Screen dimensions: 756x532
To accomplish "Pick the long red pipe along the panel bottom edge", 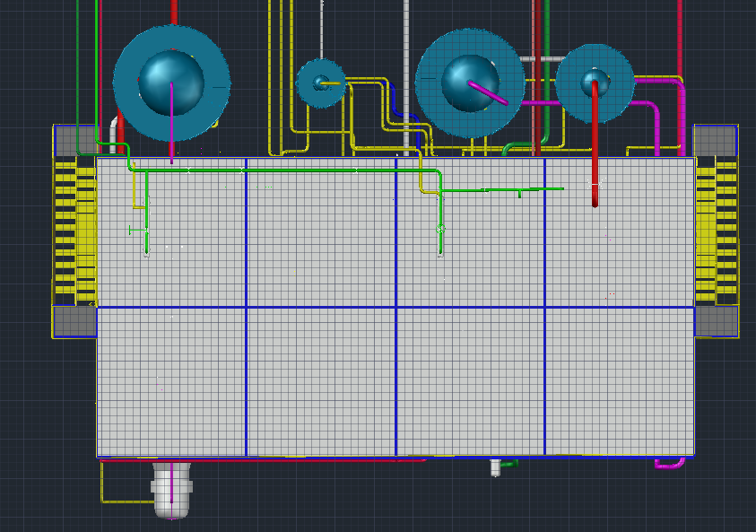I will [263, 460].
